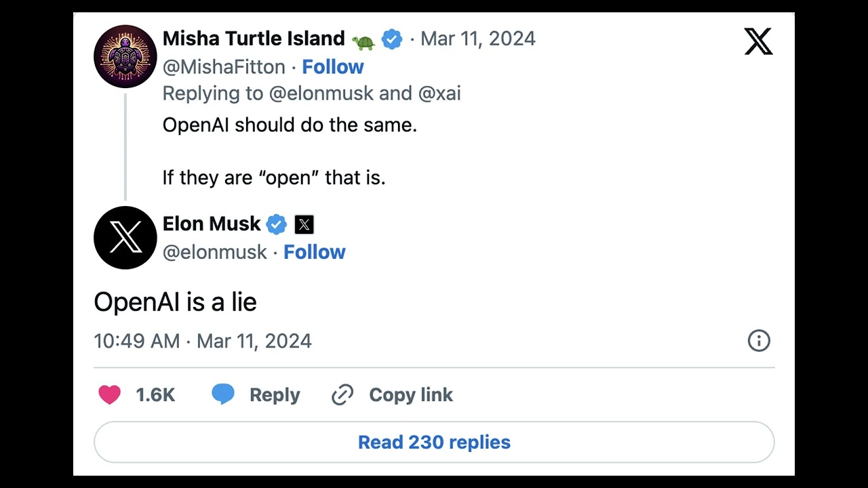Screen dimensions: 868x488
Task: Click Misha's blue verified badge
Action: click(x=392, y=39)
